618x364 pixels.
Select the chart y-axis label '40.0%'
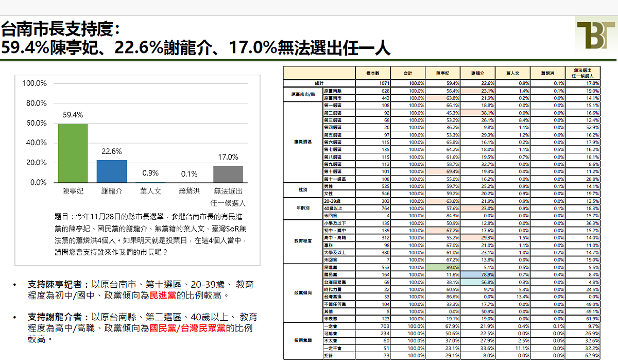pos(37,143)
